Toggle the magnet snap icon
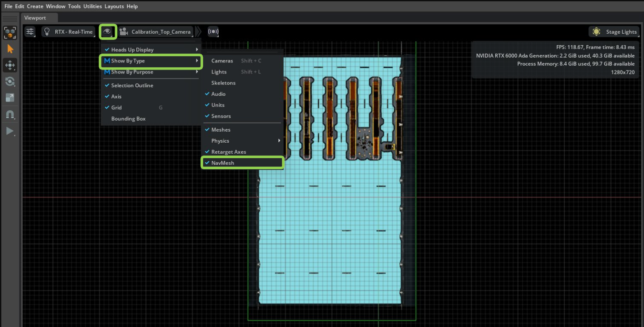The width and height of the screenshot is (644, 327). click(10, 115)
